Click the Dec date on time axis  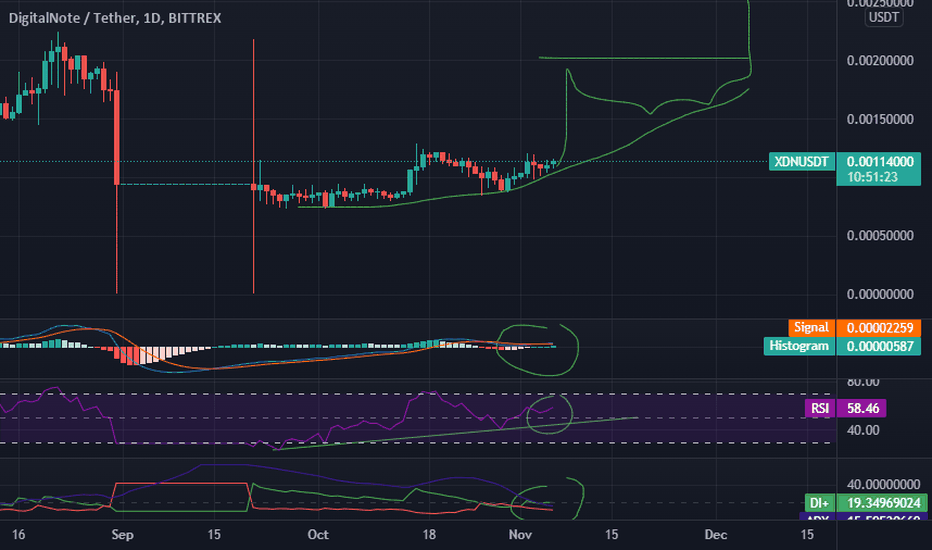point(716,535)
